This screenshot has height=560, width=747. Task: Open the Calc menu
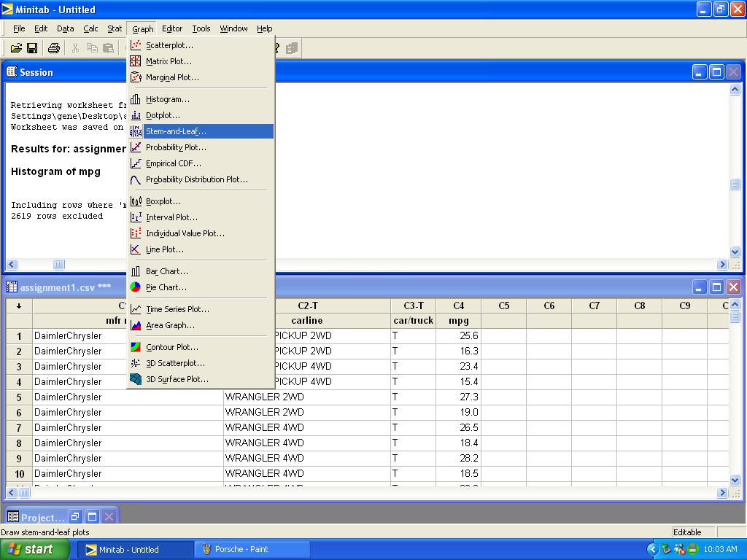pyautogui.click(x=90, y=28)
